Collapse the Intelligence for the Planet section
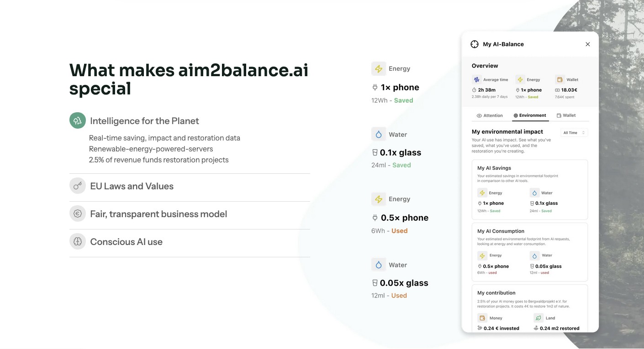Image resolution: width=644 pixels, height=349 pixels. (x=190, y=121)
